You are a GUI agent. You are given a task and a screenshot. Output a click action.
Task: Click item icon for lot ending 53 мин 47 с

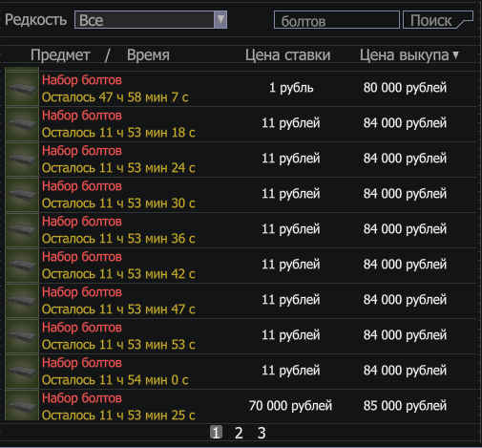point(22,301)
